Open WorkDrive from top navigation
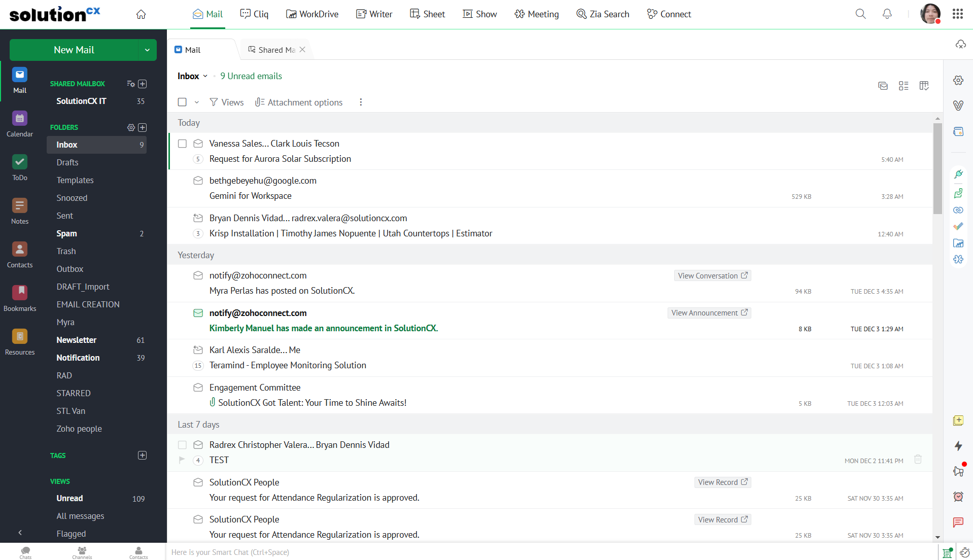This screenshot has width=973, height=560. tap(312, 14)
